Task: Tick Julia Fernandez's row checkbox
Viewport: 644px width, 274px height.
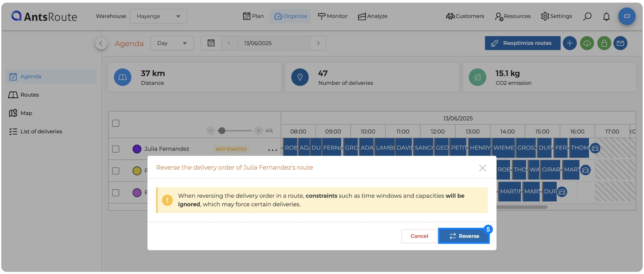Action: pyautogui.click(x=116, y=149)
